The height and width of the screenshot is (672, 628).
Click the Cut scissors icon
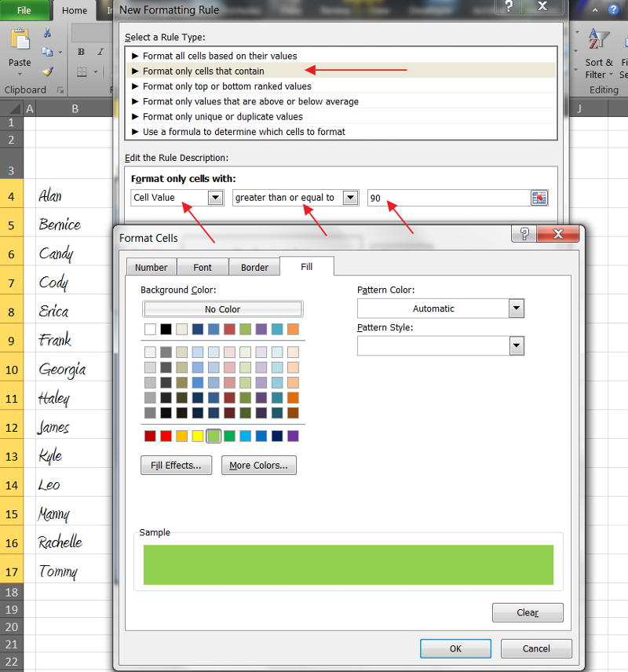coord(47,33)
